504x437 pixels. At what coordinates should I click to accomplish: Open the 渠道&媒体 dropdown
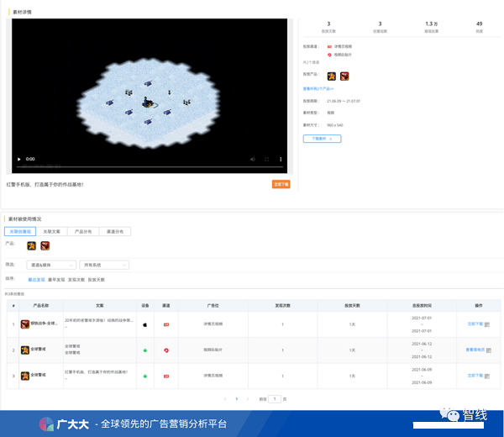coord(51,265)
